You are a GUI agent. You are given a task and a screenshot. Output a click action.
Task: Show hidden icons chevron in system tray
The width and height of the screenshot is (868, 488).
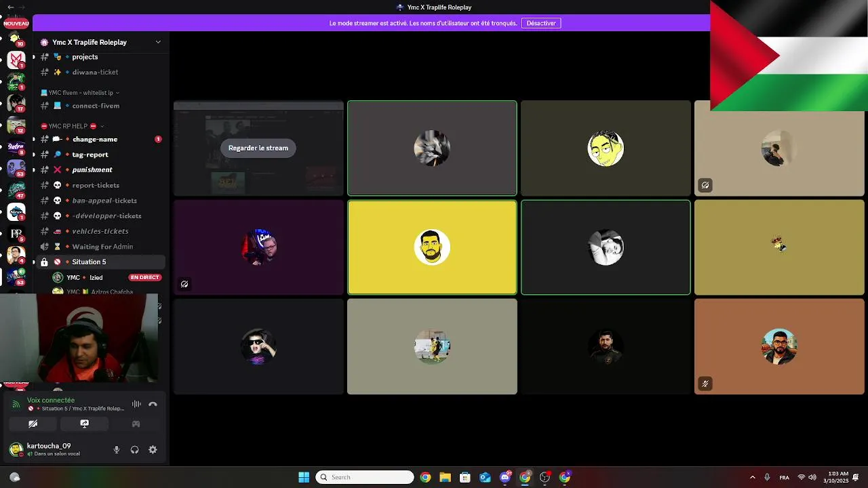(x=752, y=477)
